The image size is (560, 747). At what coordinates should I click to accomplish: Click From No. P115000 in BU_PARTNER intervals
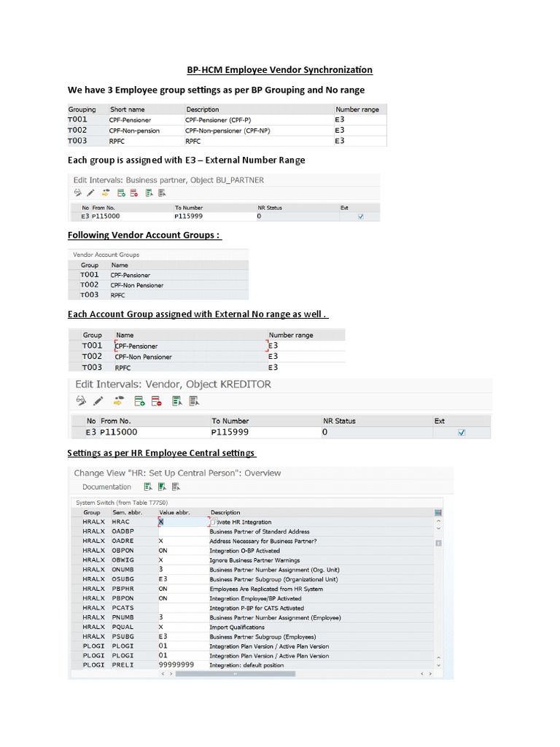[106, 216]
